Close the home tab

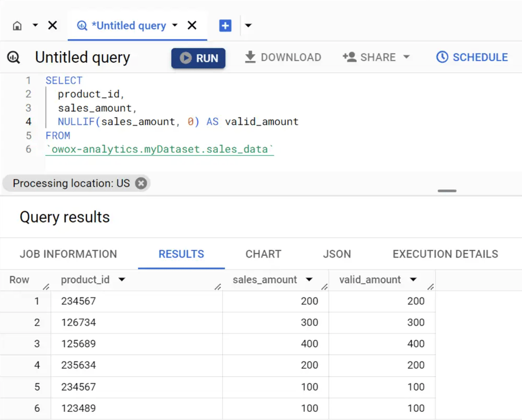pyautogui.click(x=53, y=25)
